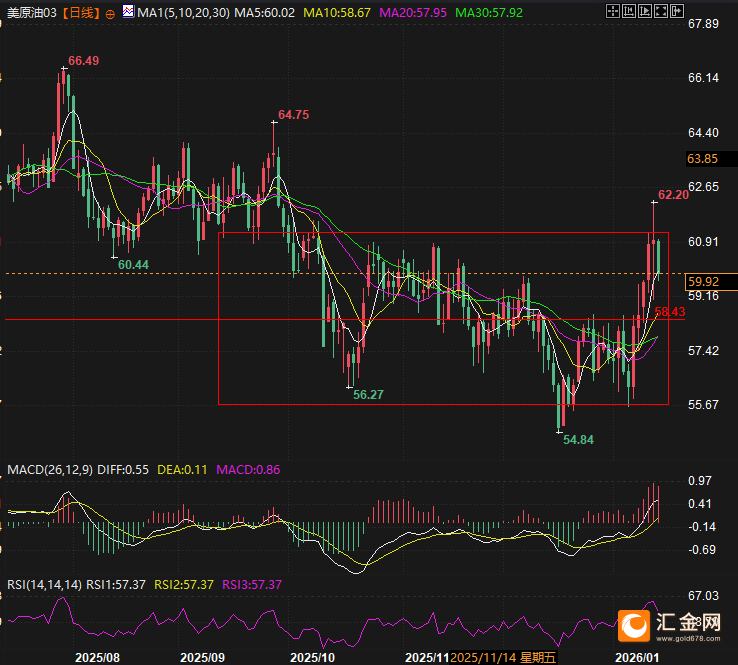The width and height of the screenshot is (738, 665).
Task: Click the 64.75 peak price label
Action: pos(294,115)
